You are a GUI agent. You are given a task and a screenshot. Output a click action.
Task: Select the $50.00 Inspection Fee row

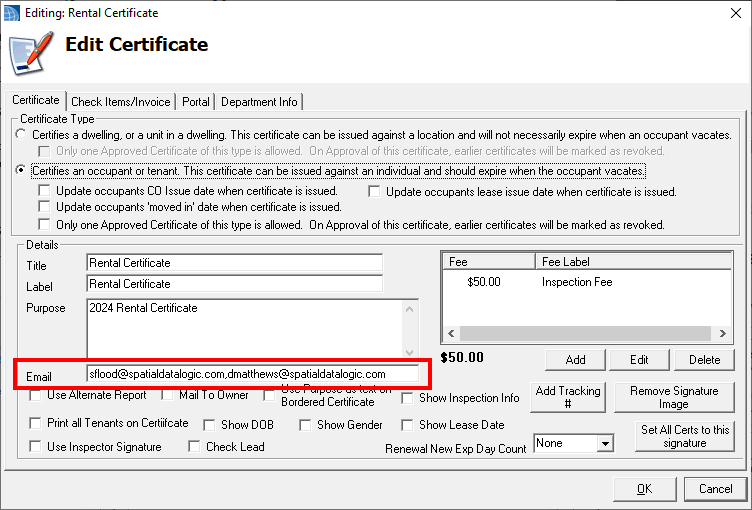pos(587,282)
